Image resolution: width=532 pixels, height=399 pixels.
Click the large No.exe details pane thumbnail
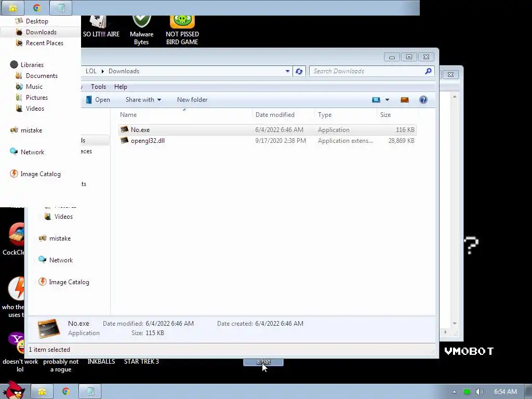(49, 328)
